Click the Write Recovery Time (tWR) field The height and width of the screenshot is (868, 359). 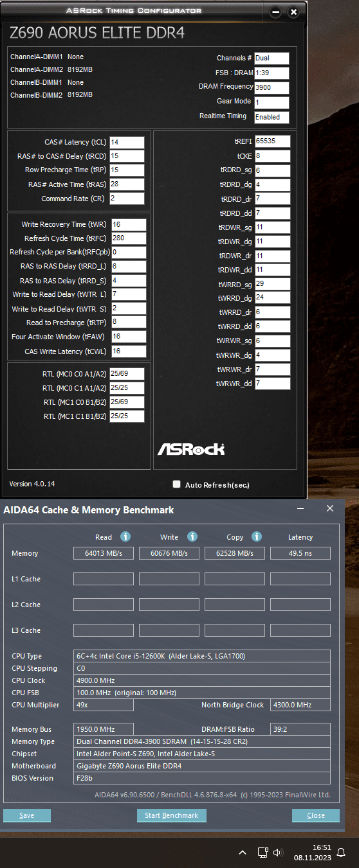[129, 225]
